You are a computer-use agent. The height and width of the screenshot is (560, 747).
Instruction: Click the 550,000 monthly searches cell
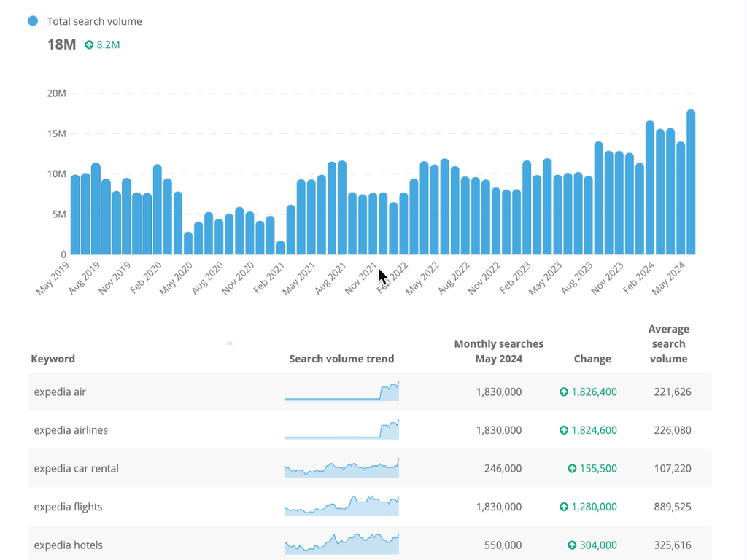[503, 545]
